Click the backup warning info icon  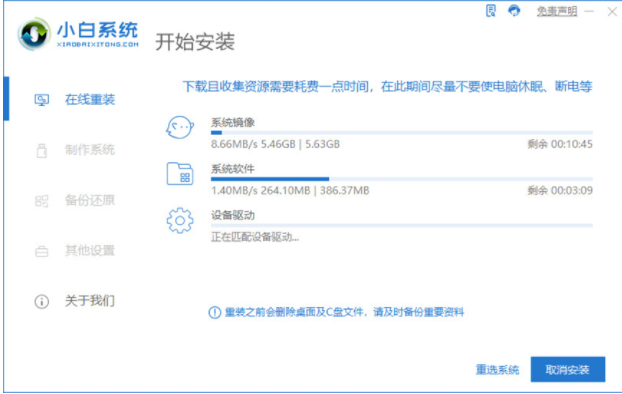point(215,312)
